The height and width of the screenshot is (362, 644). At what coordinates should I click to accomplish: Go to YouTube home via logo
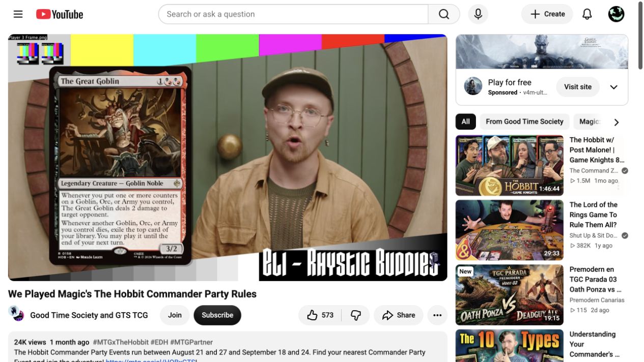pos(60,14)
